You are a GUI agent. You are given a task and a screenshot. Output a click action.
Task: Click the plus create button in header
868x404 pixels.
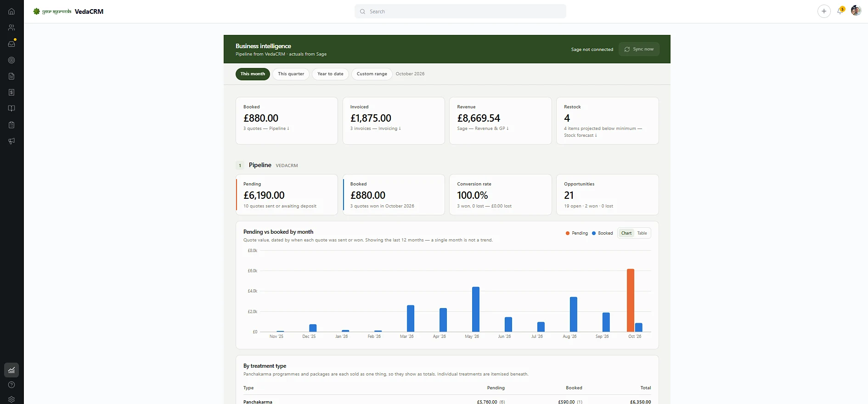point(824,11)
